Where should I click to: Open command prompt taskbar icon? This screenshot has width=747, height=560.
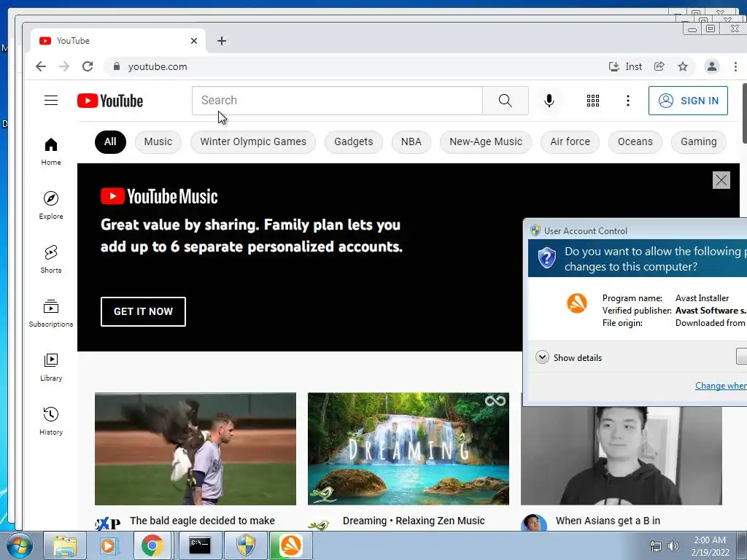tap(200, 545)
